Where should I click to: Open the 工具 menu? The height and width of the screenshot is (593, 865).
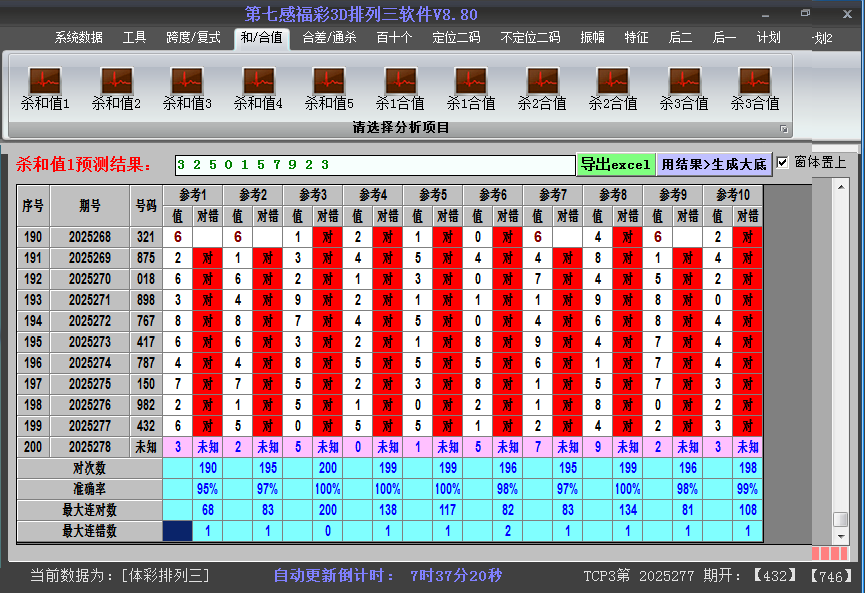pyautogui.click(x=133, y=36)
